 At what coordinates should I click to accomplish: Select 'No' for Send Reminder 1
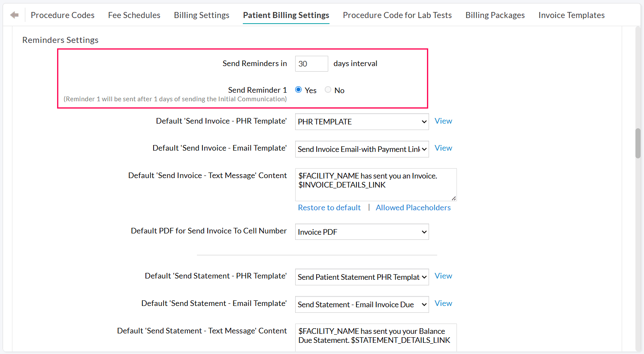pos(328,89)
